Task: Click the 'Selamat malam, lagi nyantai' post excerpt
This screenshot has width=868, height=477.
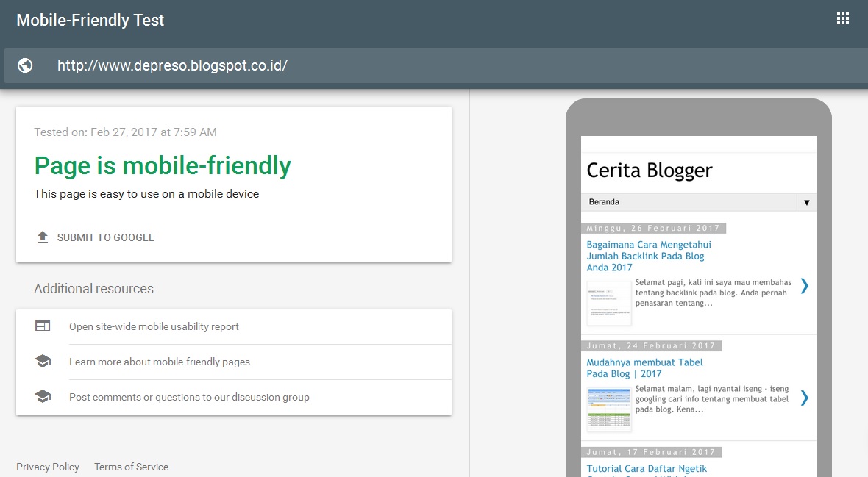Action: (713, 399)
